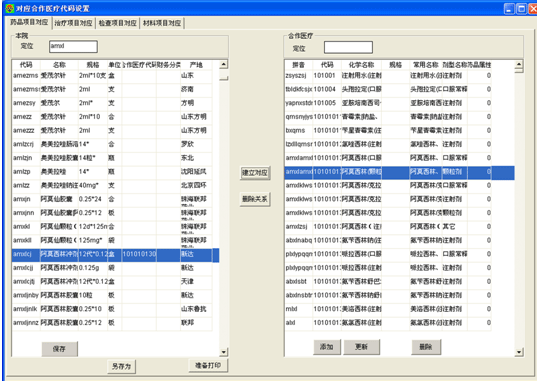This screenshot has width=537, height=381.
Task: Select the amlzjn row in the left list
Action: 112,158
